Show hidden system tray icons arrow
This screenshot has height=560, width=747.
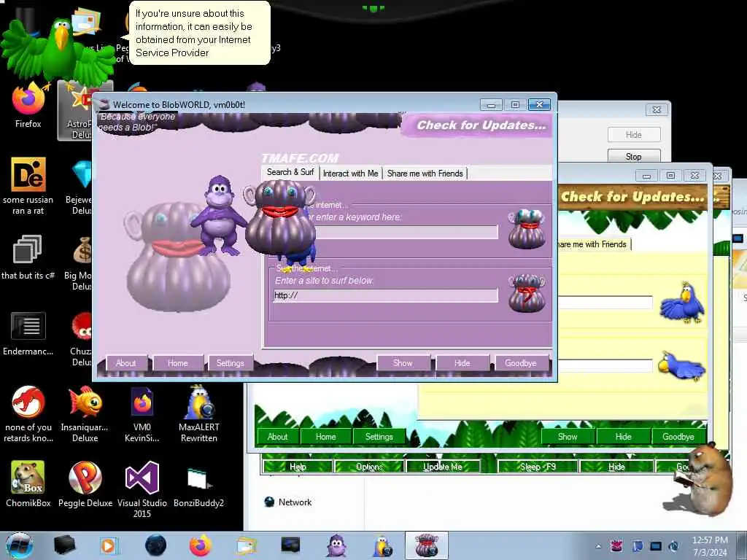(x=598, y=546)
